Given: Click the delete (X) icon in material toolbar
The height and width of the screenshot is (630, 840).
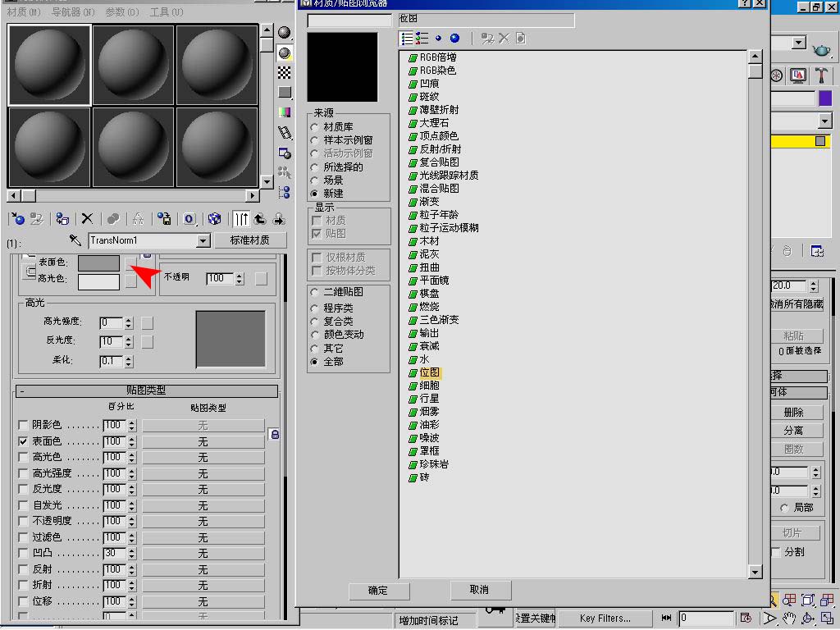Looking at the screenshot, I should tap(87, 219).
